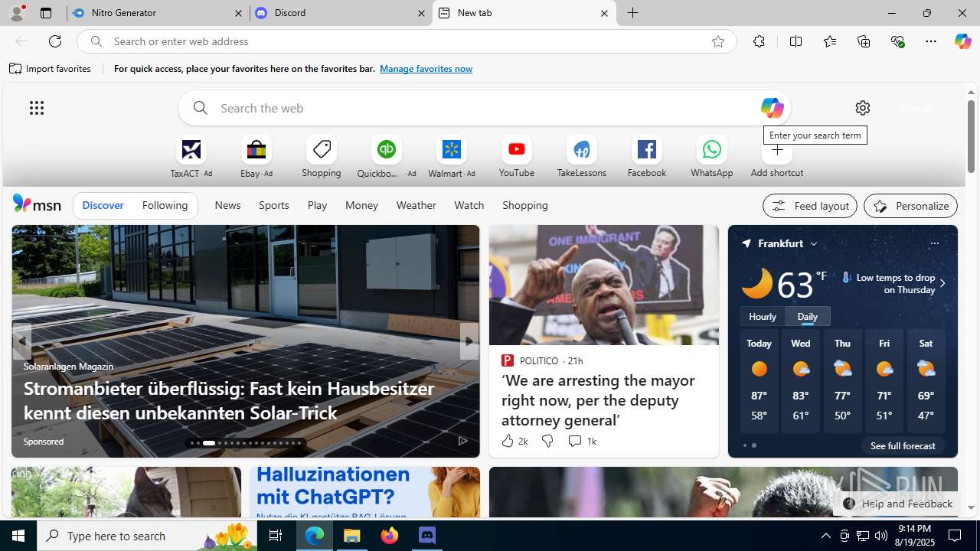Open the Facebook shortcut
This screenshot has height=551, width=980.
(647, 157)
